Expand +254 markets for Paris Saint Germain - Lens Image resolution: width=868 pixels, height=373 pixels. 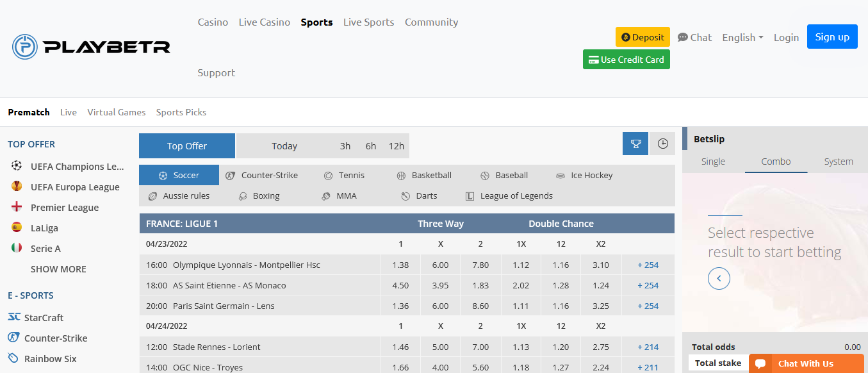(648, 306)
